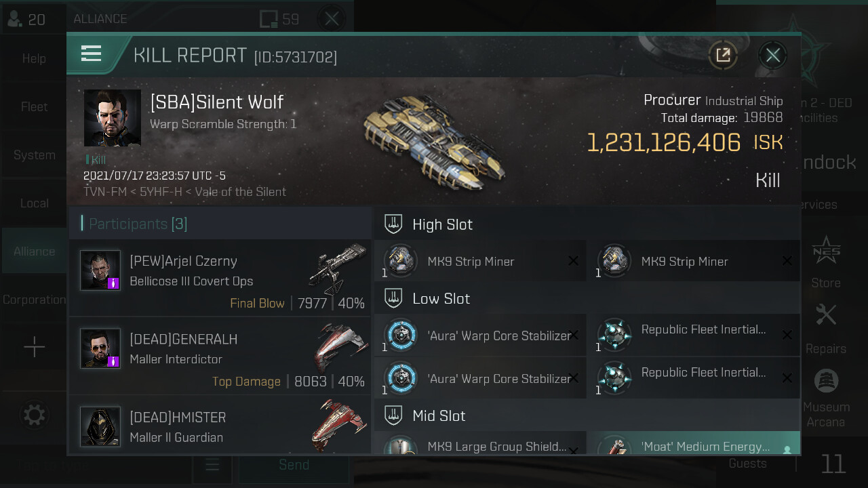868x488 pixels.
Task: Select the first MK9 Strip Miner icon
Action: click(x=400, y=261)
